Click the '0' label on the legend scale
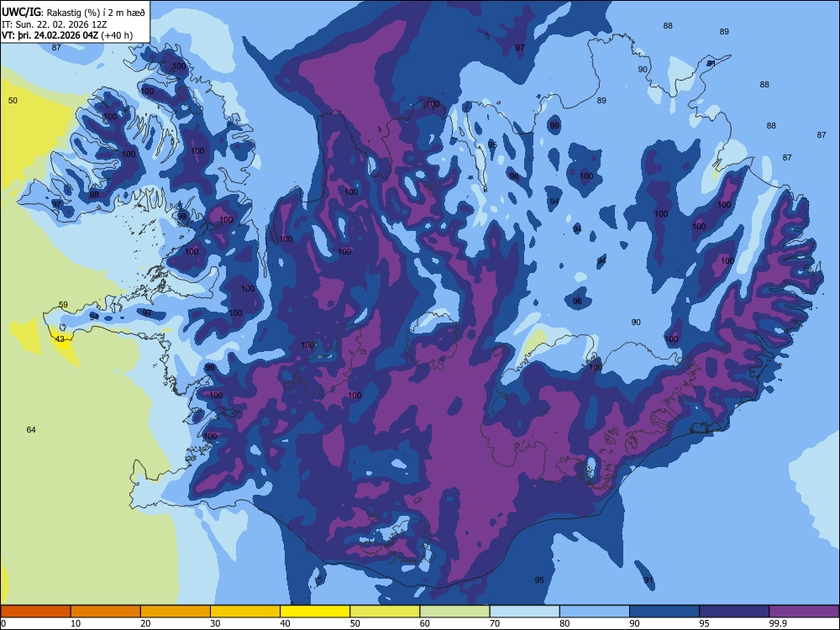The height and width of the screenshot is (630, 840). (x=3, y=623)
